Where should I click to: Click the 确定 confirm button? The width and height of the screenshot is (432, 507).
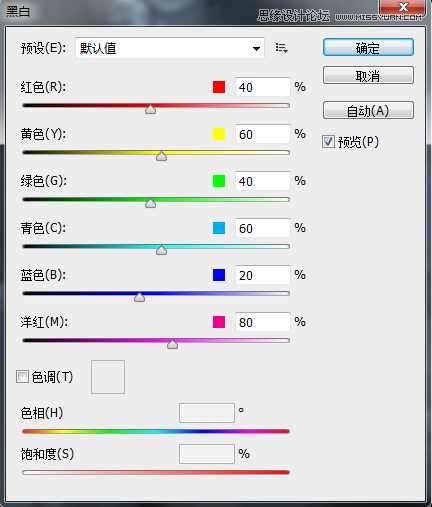pos(368,47)
